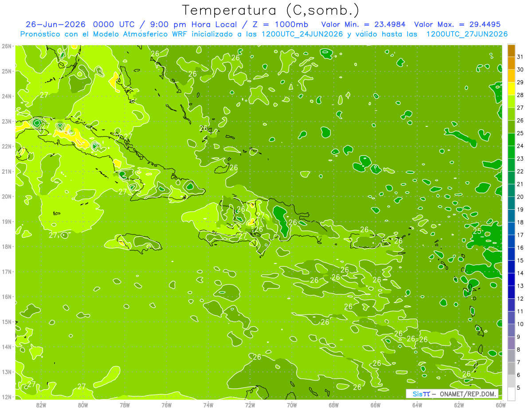Click the 76W longitude axis label

[x=167, y=405]
